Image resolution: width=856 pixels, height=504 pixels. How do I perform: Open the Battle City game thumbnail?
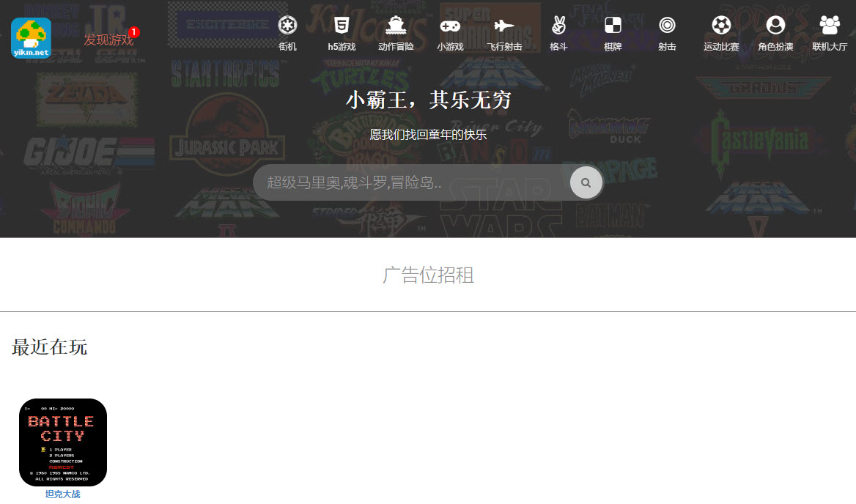pyautogui.click(x=63, y=442)
